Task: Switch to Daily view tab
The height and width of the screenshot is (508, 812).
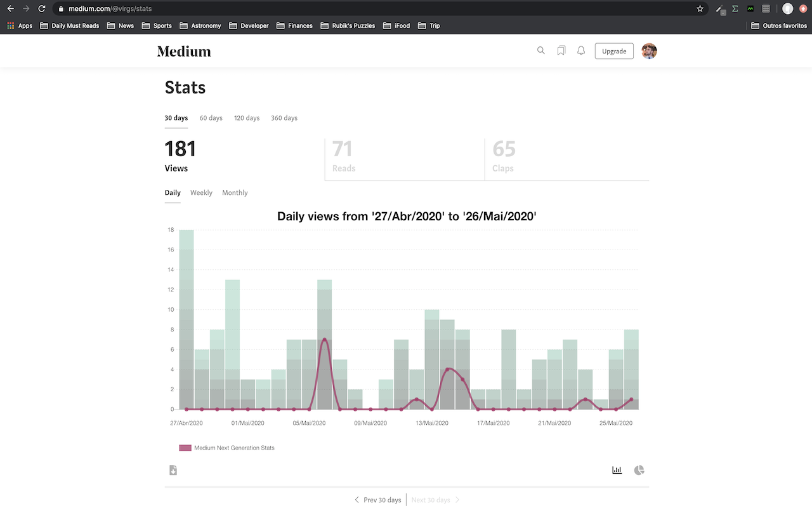Action: (173, 193)
